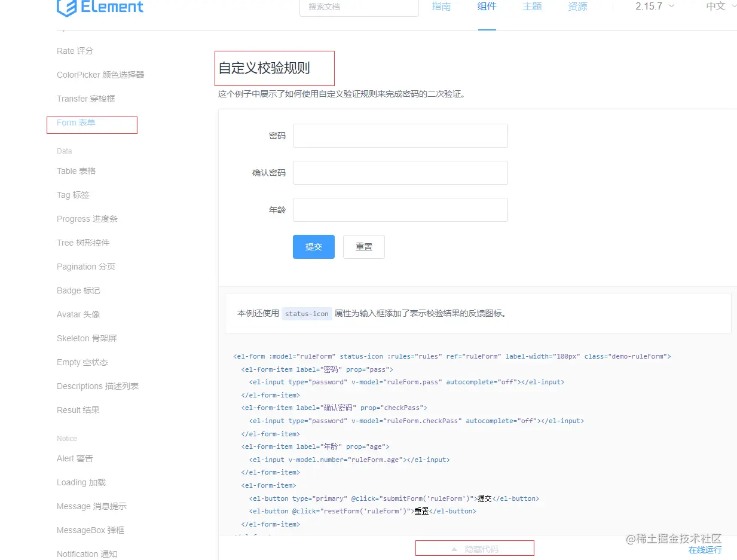The height and width of the screenshot is (560, 737).
Task: Click the 重置 reset button
Action: pyautogui.click(x=364, y=247)
